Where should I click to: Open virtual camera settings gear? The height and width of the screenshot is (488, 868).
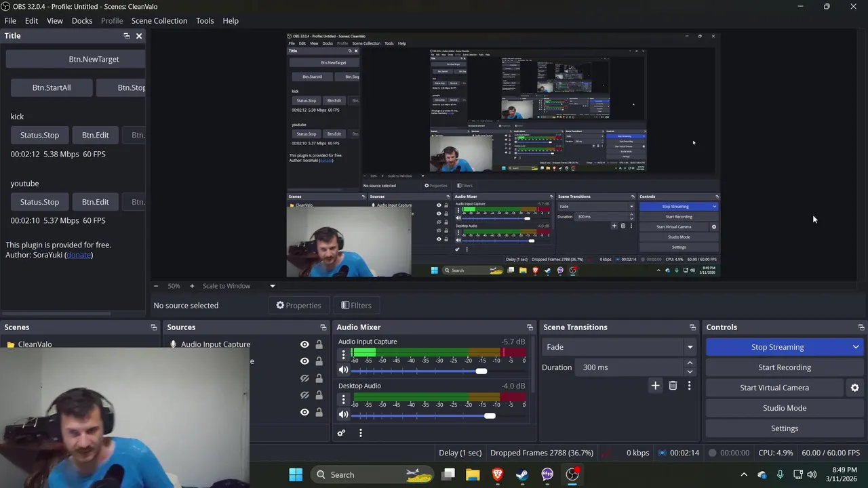click(x=854, y=388)
